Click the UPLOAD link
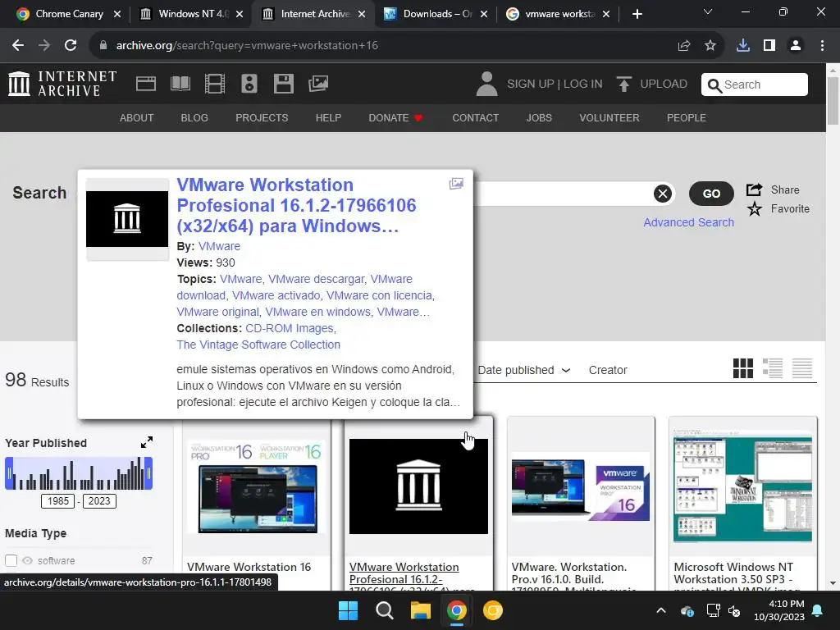Image resolution: width=840 pixels, height=630 pixels. (x=663, y=84)
